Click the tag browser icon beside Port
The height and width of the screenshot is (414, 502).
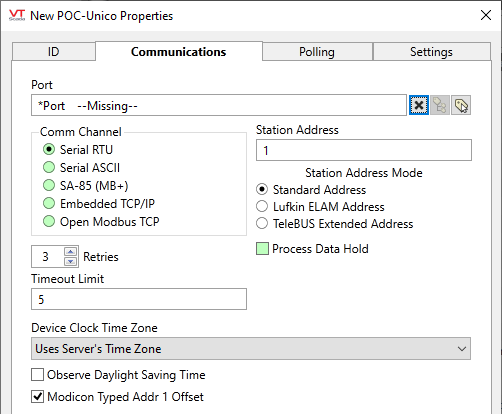(440, 105)
